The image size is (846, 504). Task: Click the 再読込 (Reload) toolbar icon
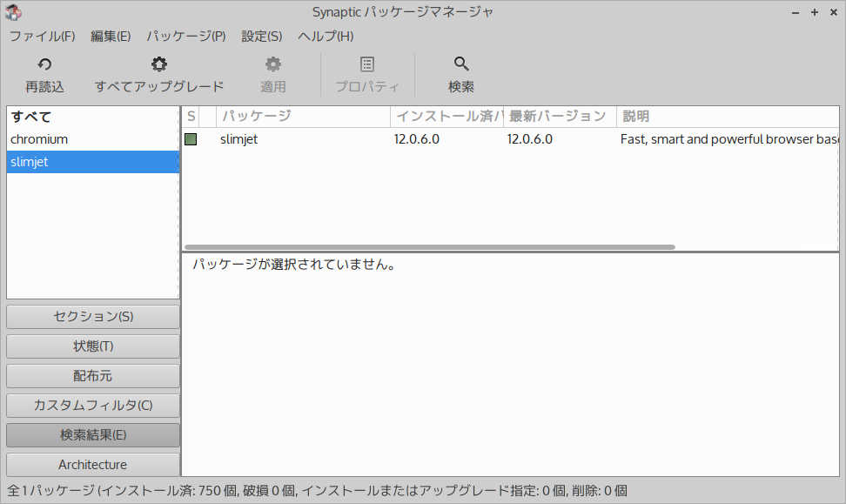[44, 64]
